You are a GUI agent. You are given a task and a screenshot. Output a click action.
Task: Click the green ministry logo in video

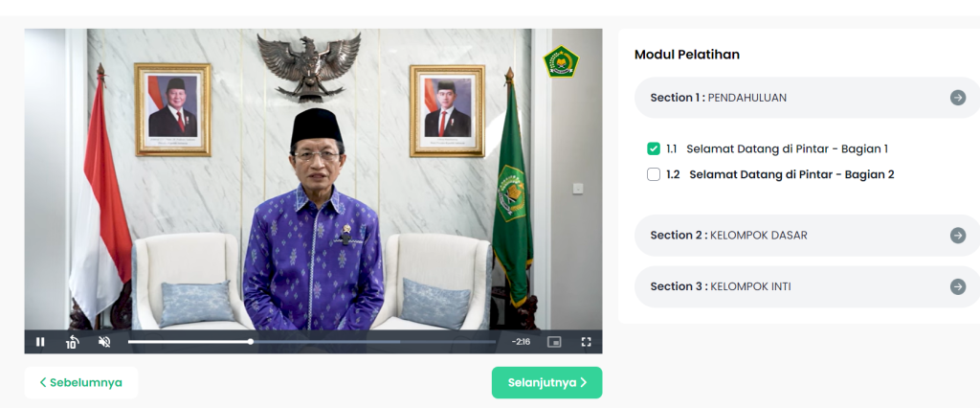coord(561,61)
